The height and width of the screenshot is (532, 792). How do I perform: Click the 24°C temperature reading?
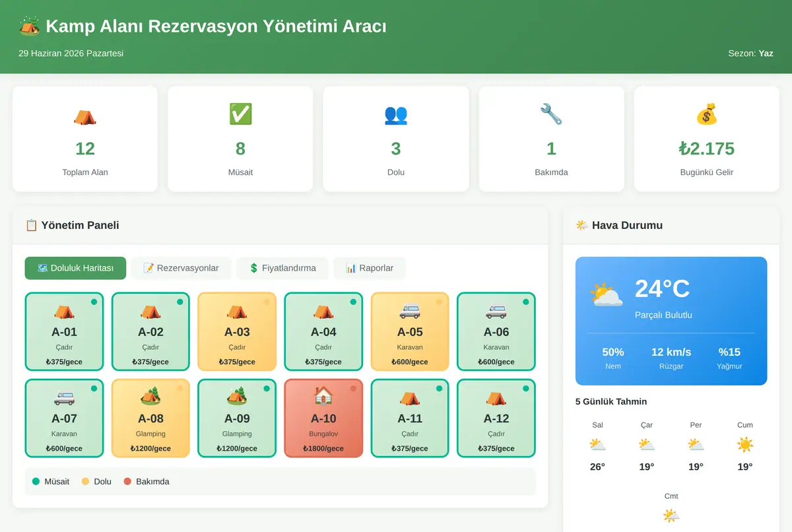(x=662, y=288)
